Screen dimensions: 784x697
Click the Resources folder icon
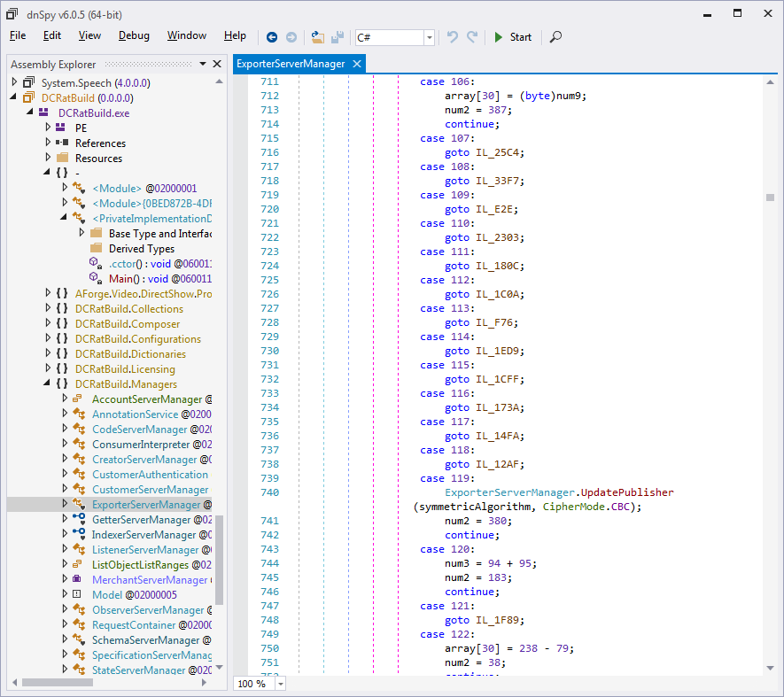pos(63,158)
